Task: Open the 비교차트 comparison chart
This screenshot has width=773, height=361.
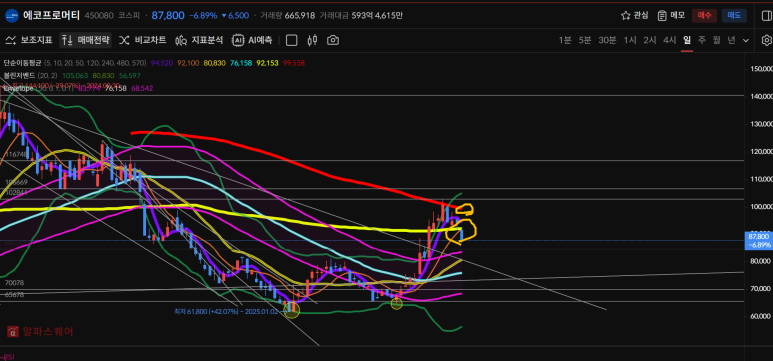Action: click(142, 40)
